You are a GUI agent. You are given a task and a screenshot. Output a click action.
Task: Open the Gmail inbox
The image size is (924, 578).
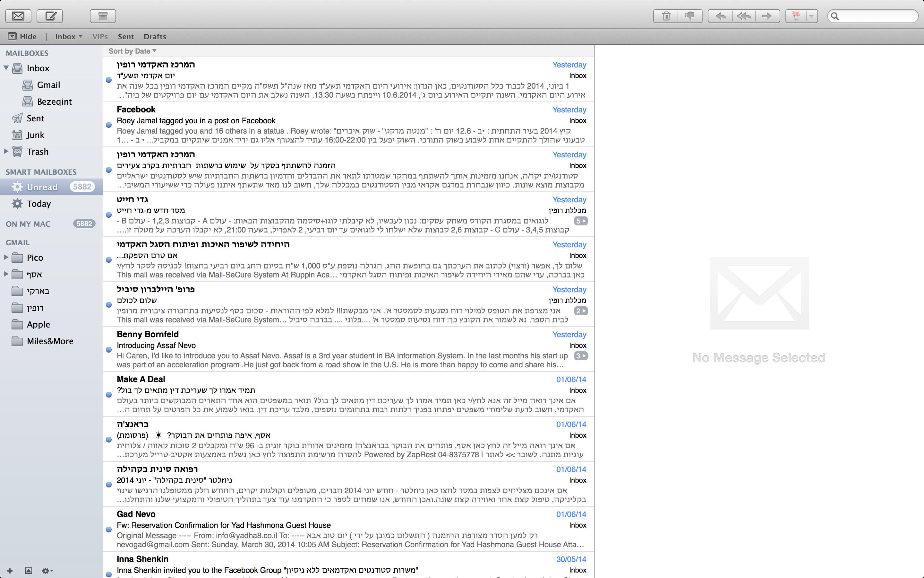click(x=48, y=85)
